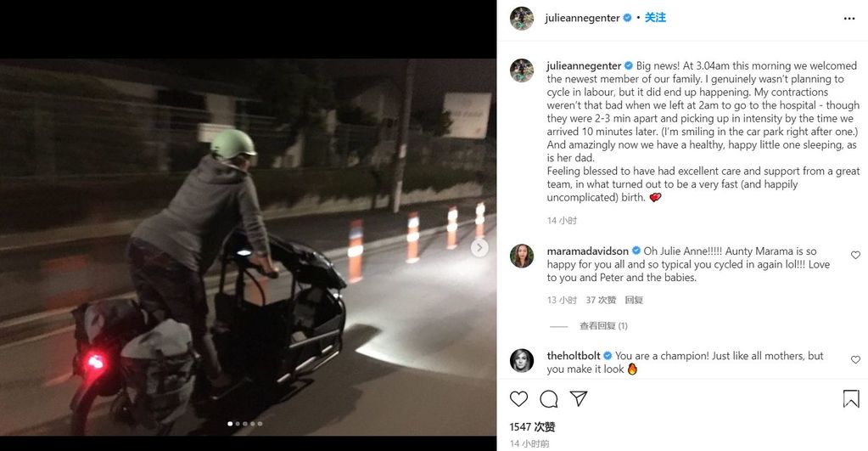
Task: Open theholtbolt's profile avatar
Action: coord(522,361)
